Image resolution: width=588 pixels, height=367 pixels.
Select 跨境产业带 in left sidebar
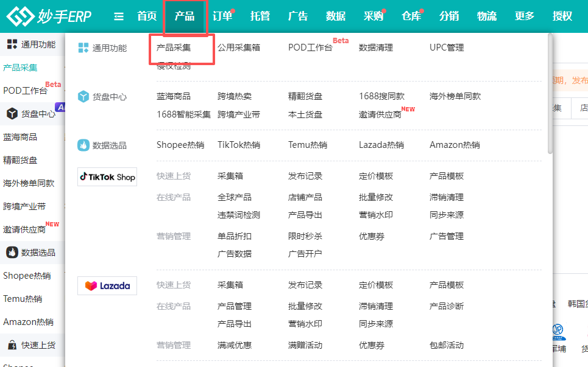point(24,206)
